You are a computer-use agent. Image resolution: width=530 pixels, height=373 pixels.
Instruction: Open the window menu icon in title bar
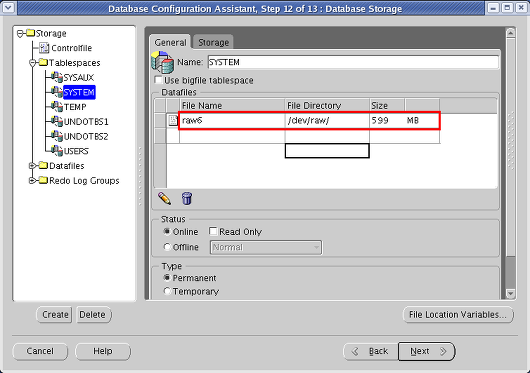[x=8, y=7]
